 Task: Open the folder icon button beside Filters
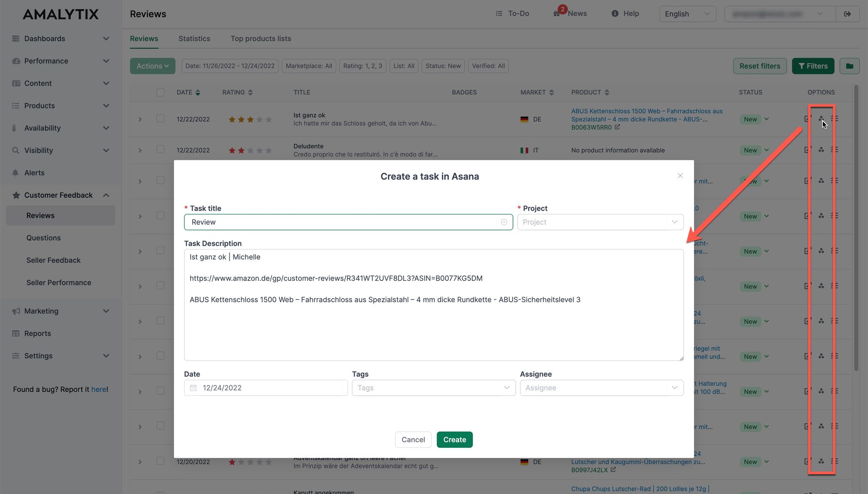pyautogui.click(x=849, y=66)
